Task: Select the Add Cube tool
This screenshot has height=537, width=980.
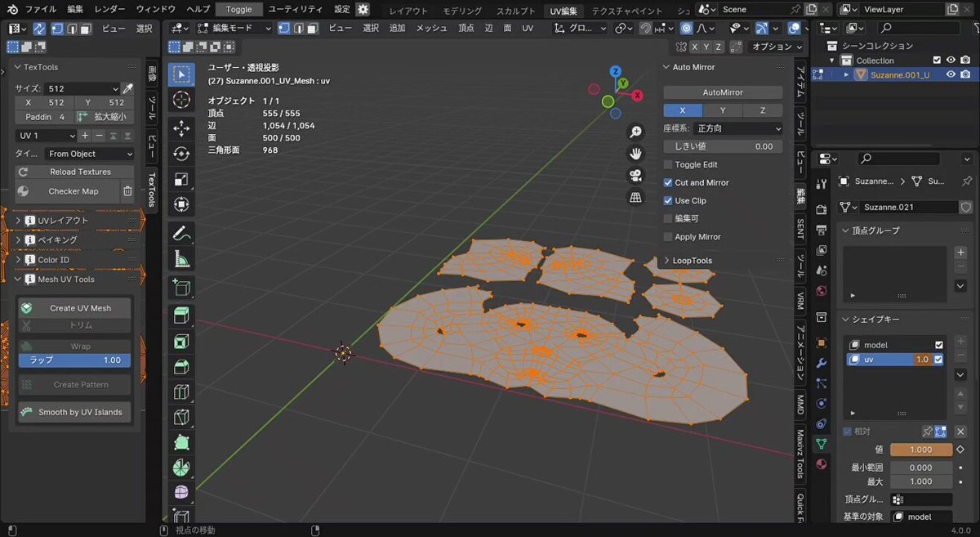Action: click(181, 288)
